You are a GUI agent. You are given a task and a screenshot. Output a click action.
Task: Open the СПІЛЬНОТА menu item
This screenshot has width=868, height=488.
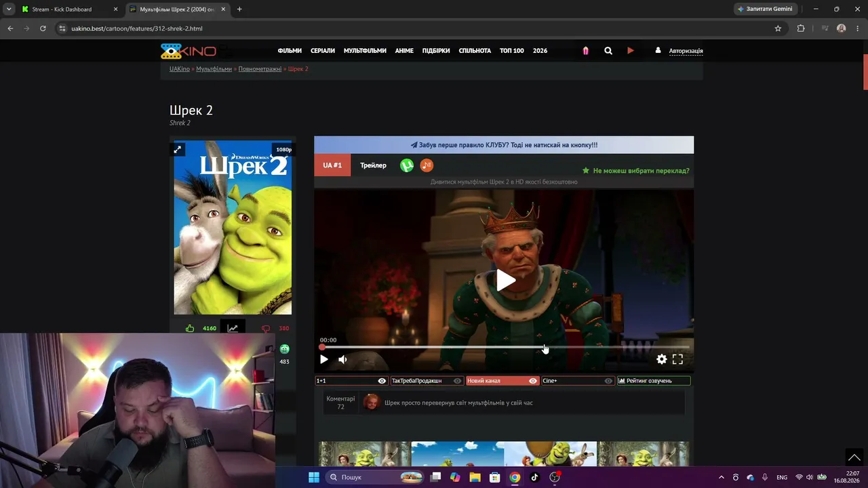pyautogui.click(x=475, y=51)
